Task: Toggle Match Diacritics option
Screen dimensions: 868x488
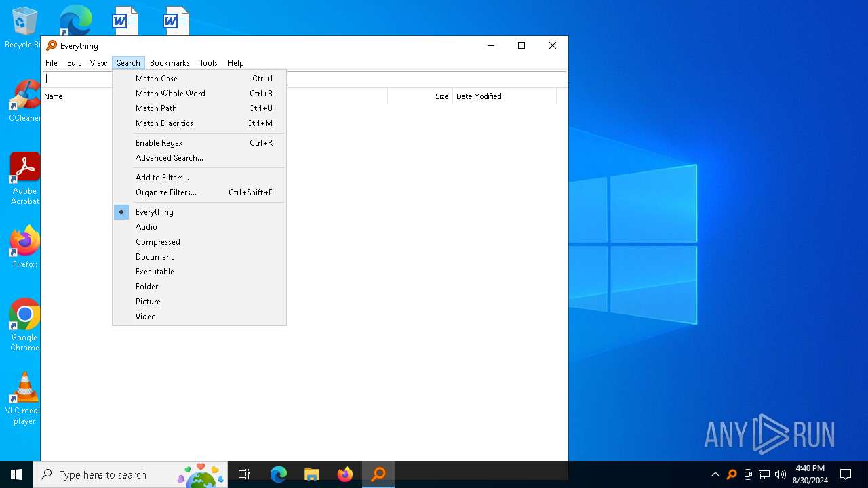Action: coord(199,123)
